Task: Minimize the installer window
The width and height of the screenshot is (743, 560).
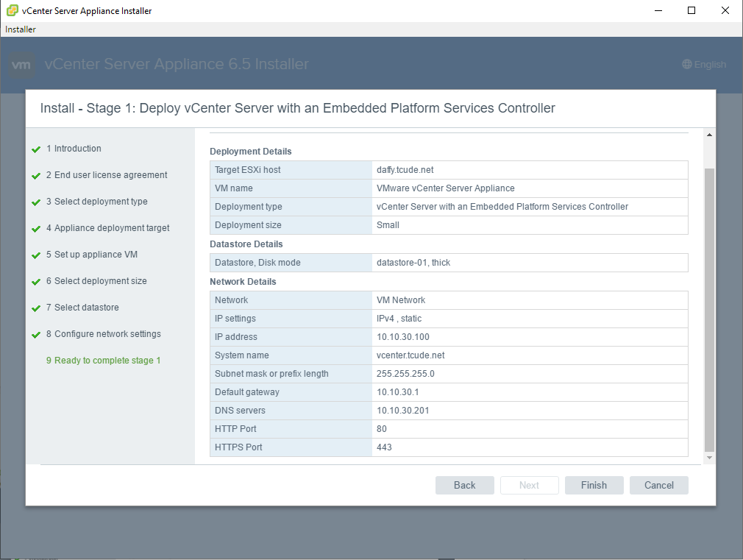Action: pos(658,10)
